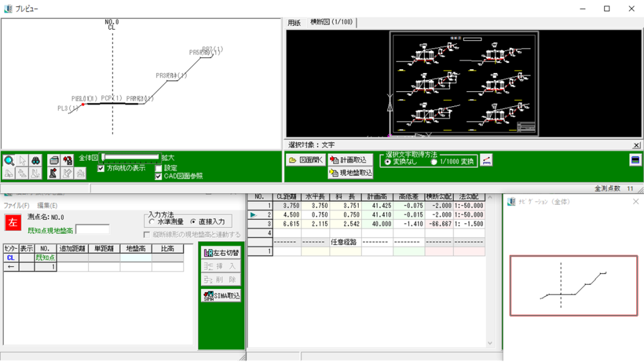This screenshot has width=644, height=362.
Task: Click the binoculars search icon
Action: [x=36, y=160]
